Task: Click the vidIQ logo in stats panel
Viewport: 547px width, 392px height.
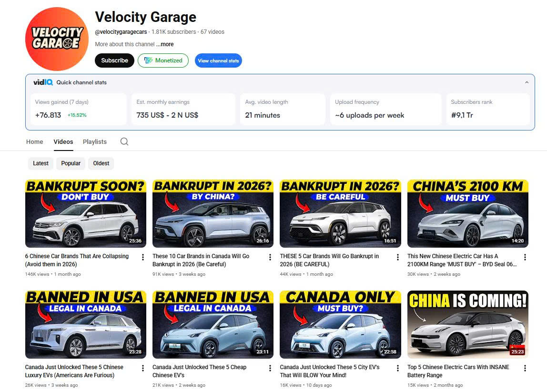Action: coord(43,82)
